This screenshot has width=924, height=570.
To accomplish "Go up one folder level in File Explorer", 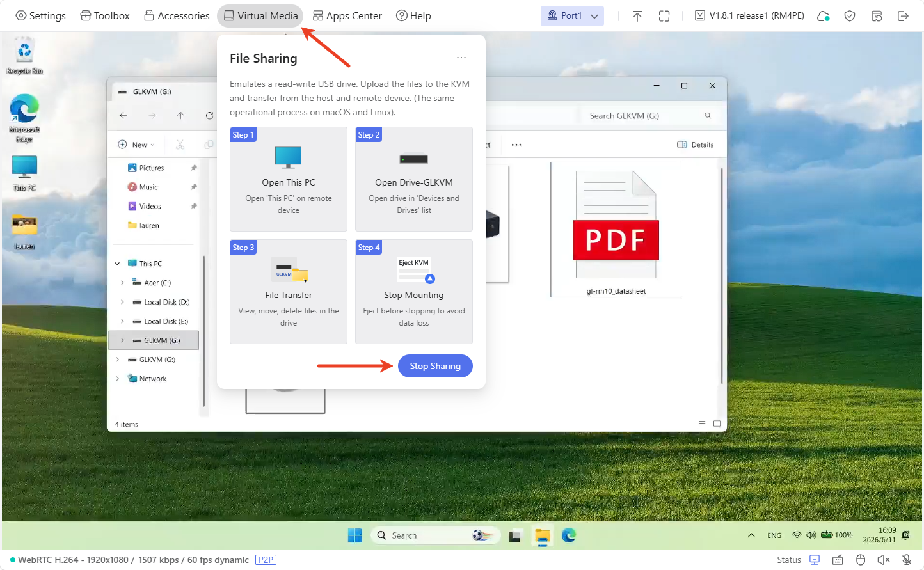I will (180, 116).
